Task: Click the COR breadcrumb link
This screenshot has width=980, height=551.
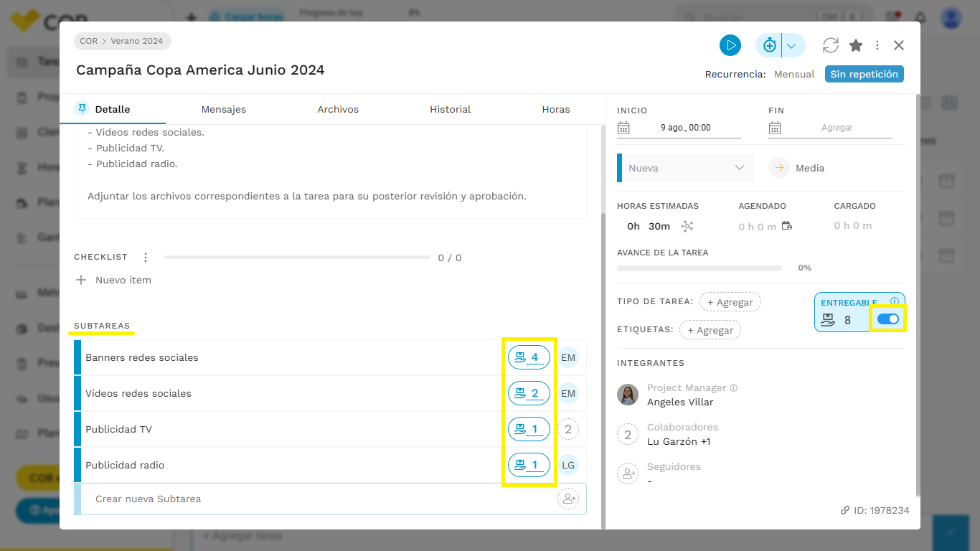Action: tap(89, 41)
